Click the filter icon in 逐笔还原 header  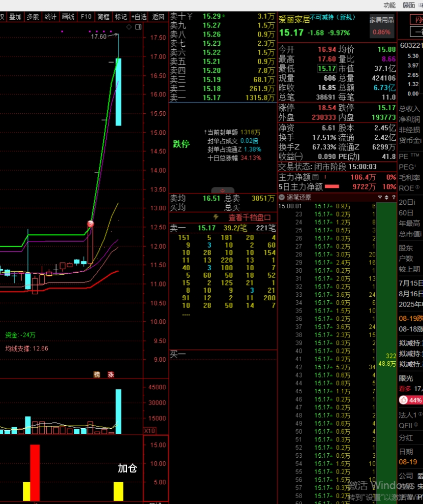click(380, 197)
